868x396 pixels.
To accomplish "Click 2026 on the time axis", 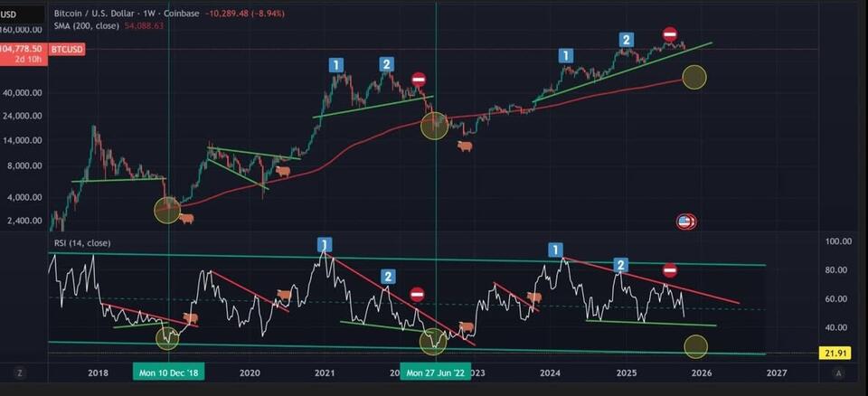I will coord(702,373).
